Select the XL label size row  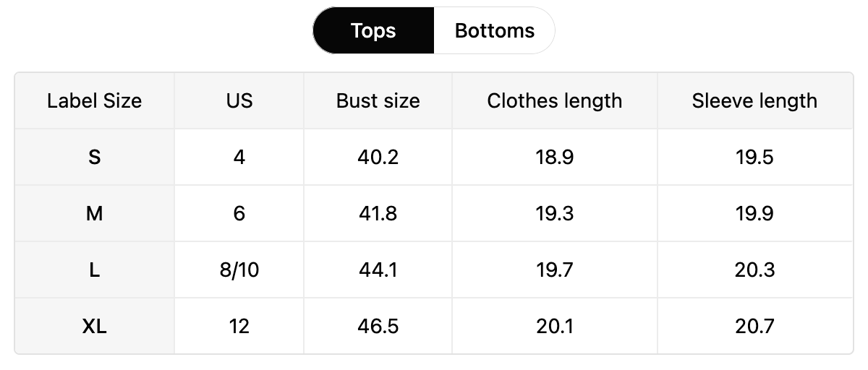(434, 326)
